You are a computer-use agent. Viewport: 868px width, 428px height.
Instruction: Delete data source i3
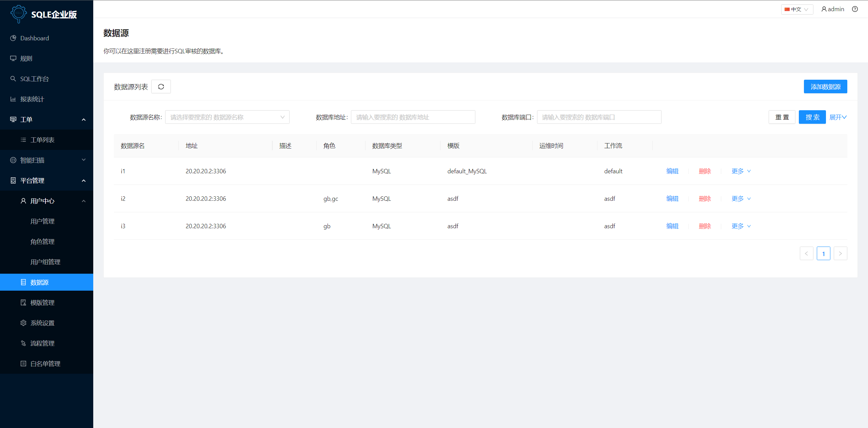(x=705, y=226)
